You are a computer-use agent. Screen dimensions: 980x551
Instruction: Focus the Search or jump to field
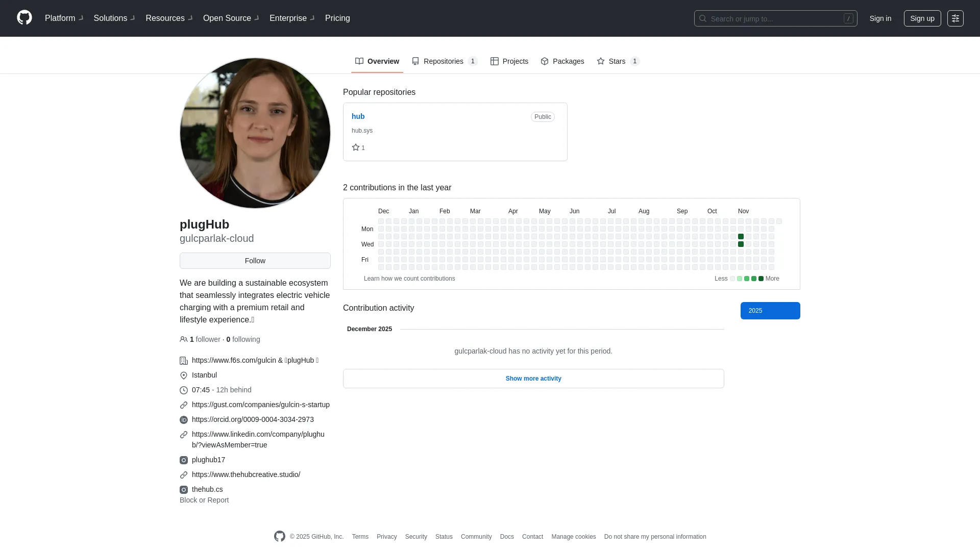(x=775, y=18)
